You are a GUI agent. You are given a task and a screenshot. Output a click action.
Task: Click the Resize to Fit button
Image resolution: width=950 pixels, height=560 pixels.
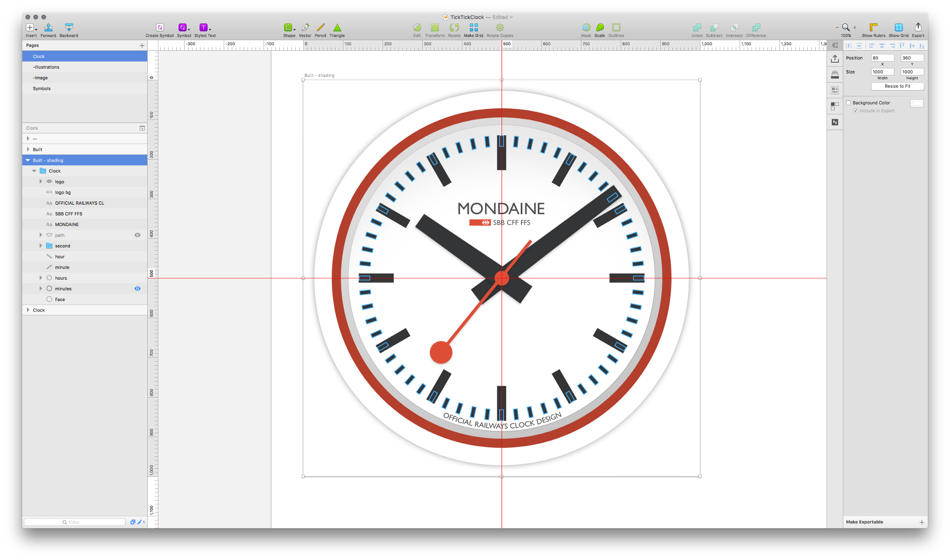coord(897,86)
